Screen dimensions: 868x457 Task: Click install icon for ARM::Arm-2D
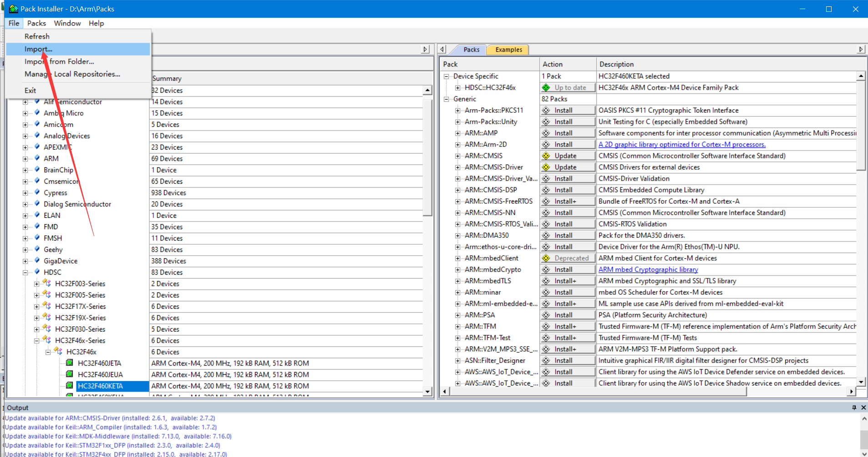(x=546, y=145)
